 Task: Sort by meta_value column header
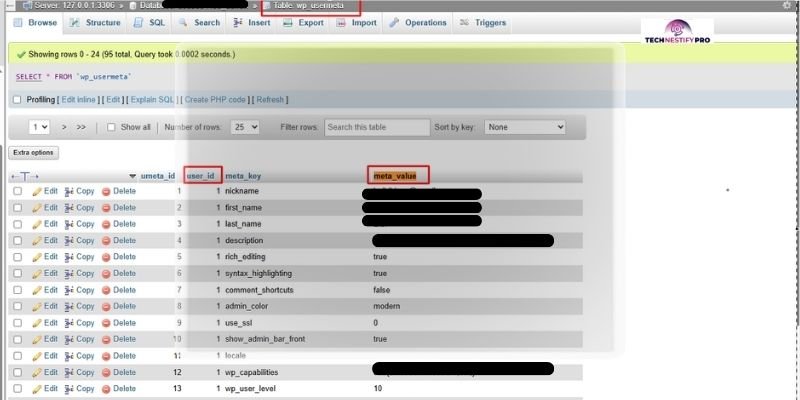pyautogui.click(x=395, y=176)
